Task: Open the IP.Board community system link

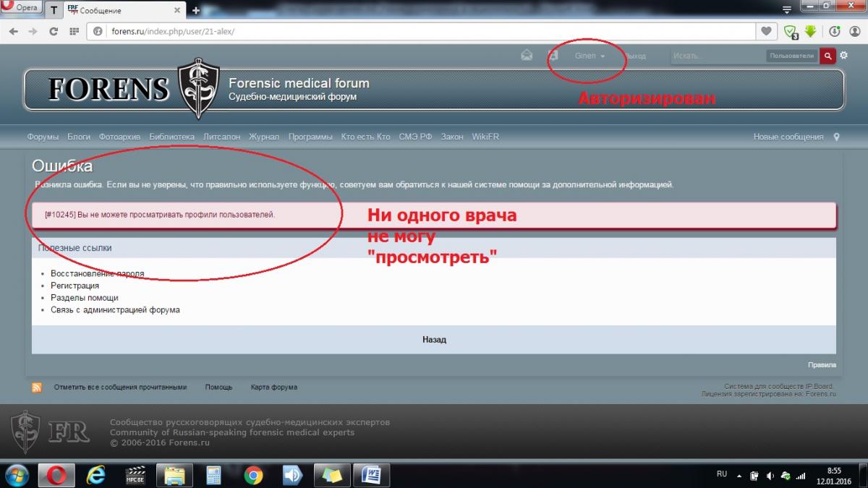Action: point(780,387)
